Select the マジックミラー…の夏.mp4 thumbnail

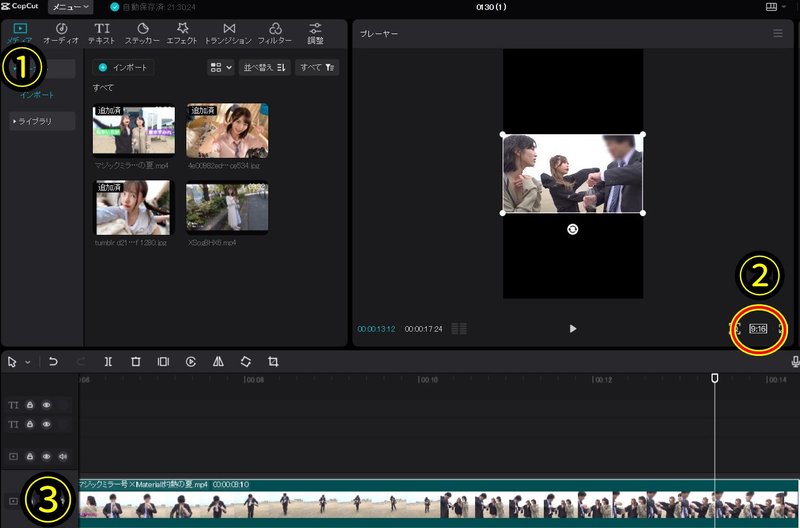pos(134,130)
